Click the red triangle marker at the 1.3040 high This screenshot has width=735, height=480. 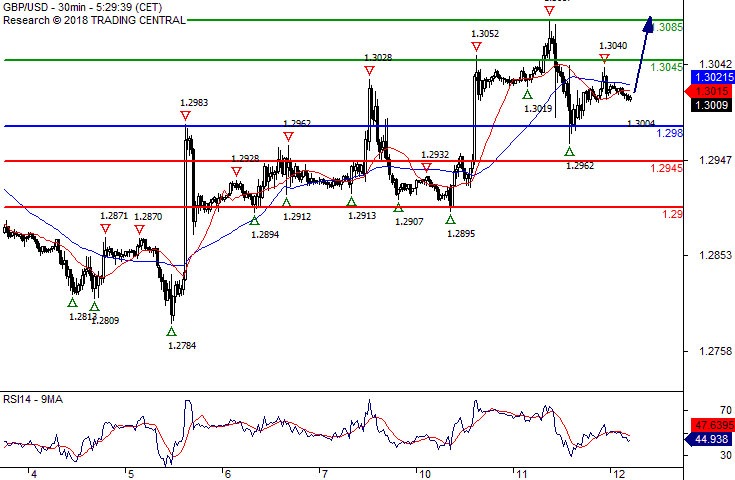coord(604,59)
